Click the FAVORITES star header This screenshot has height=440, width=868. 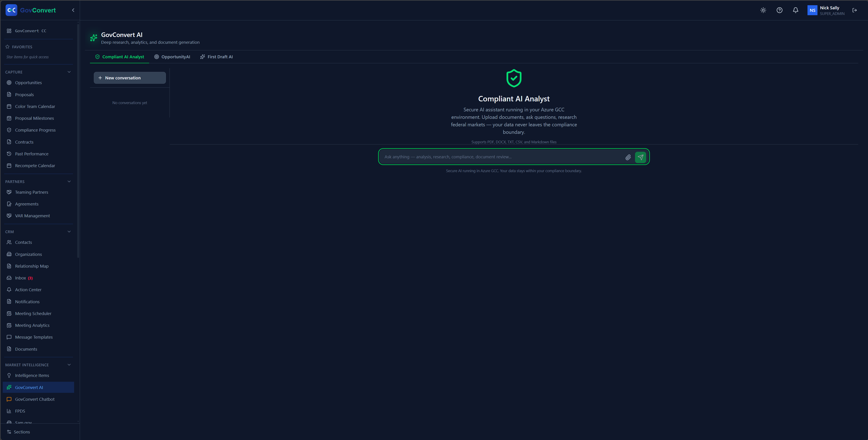[19, 47]
